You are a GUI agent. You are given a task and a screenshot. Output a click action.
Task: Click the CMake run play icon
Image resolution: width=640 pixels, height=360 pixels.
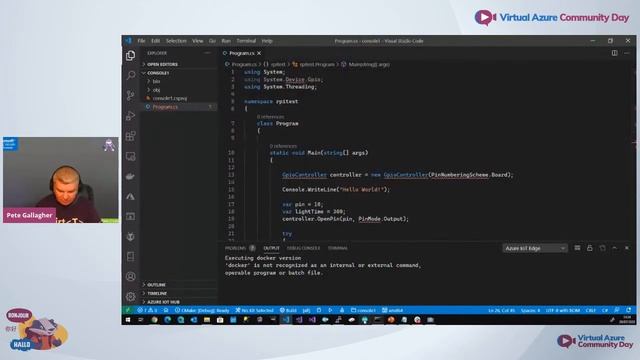click(x=330, y=310)
